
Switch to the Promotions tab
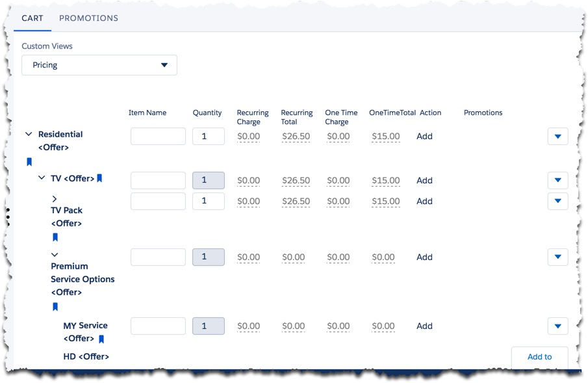tap(88, 18)
